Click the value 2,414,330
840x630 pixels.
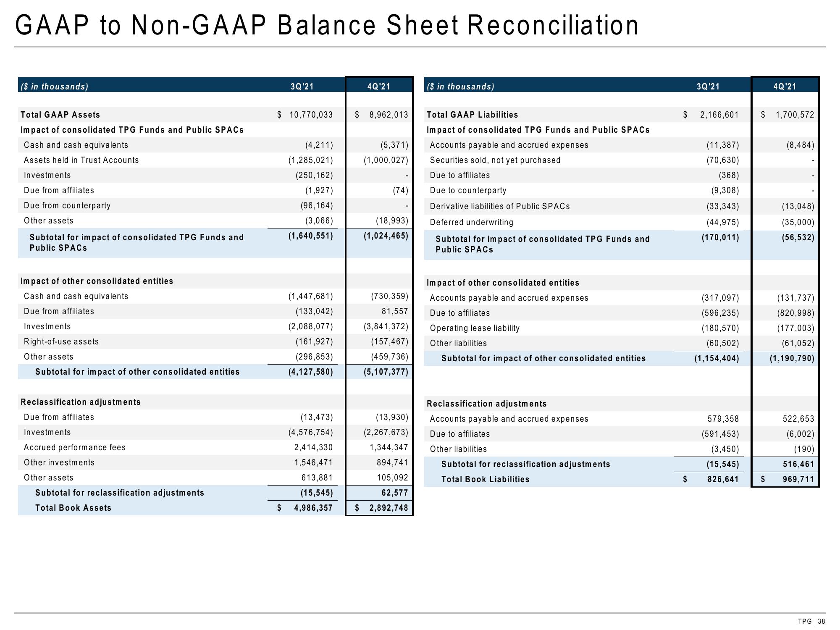313,447
